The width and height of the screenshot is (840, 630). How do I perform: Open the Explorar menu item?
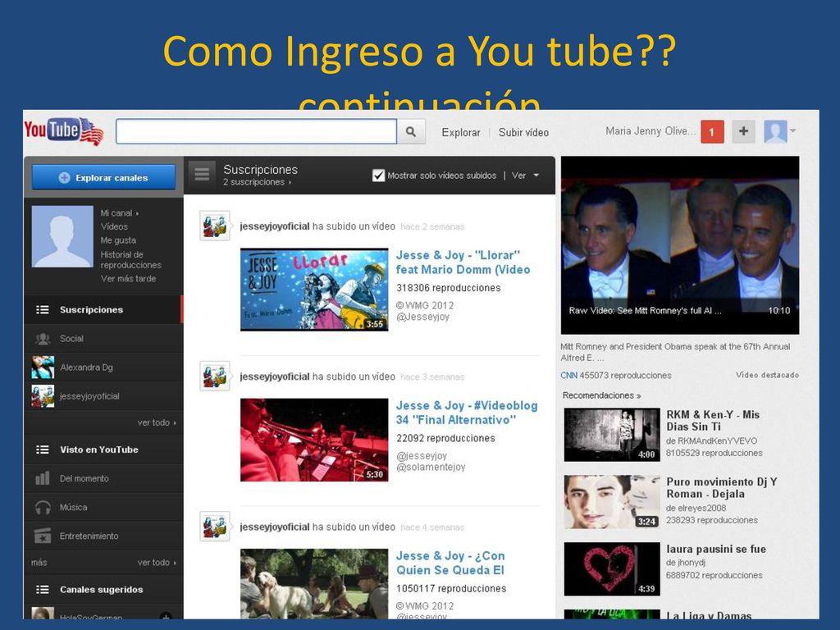coord(461,132)
